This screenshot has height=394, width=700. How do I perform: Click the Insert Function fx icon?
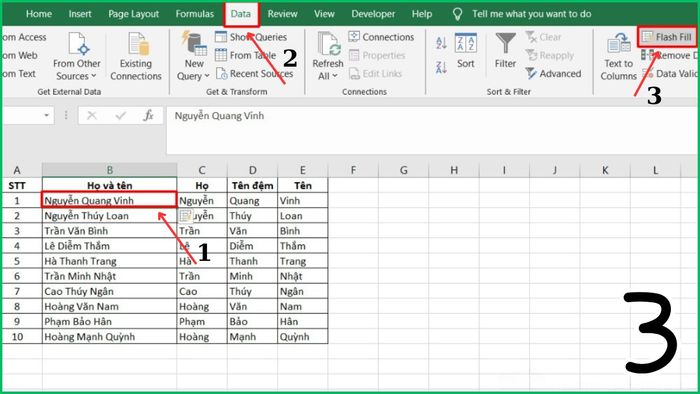click(x=148, y=116)
